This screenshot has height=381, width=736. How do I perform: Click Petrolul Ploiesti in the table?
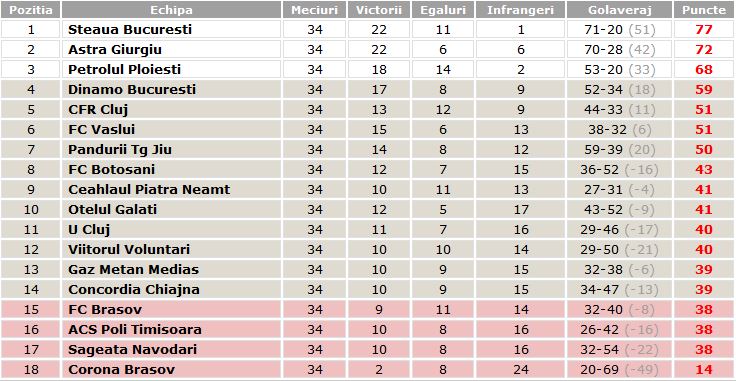click(x=124, y=69)
